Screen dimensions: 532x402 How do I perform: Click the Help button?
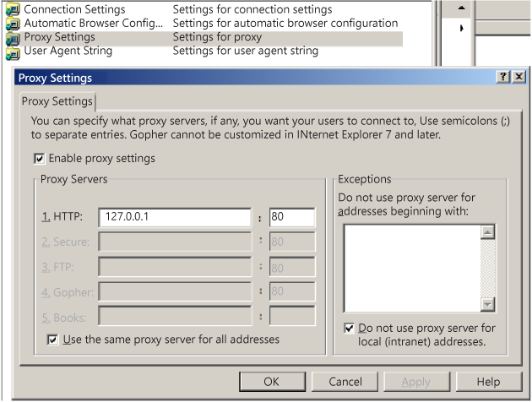(488, 382)
